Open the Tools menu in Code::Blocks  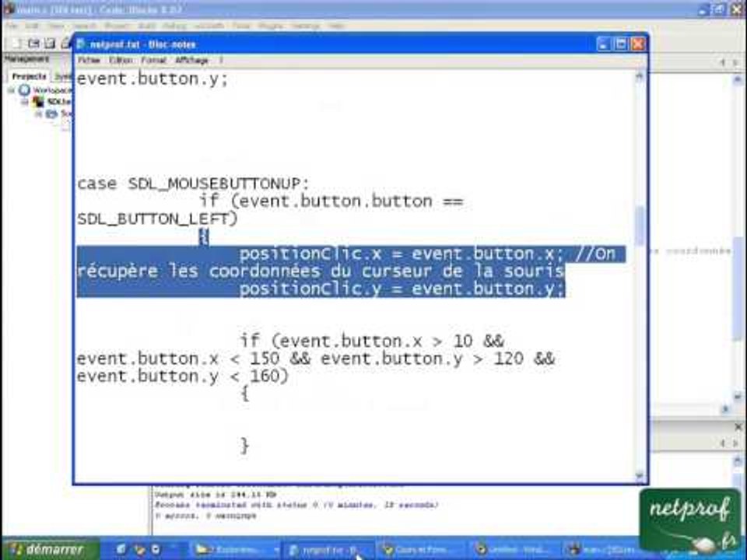click(x=241, y=26)
